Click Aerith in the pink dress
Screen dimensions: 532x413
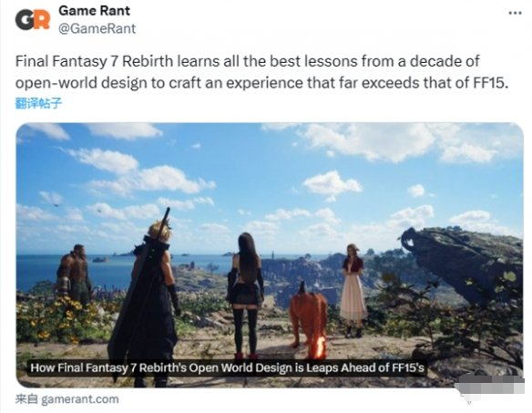point(353,291)
